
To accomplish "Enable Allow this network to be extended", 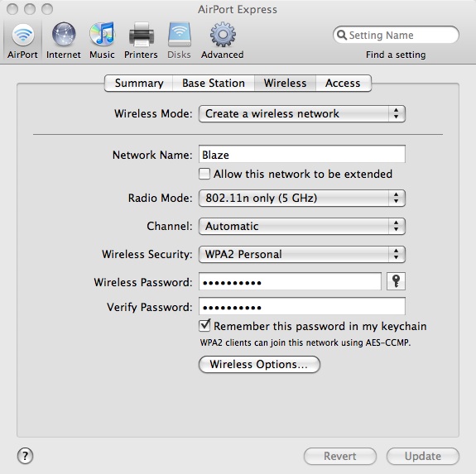I will tap(204, 174).
